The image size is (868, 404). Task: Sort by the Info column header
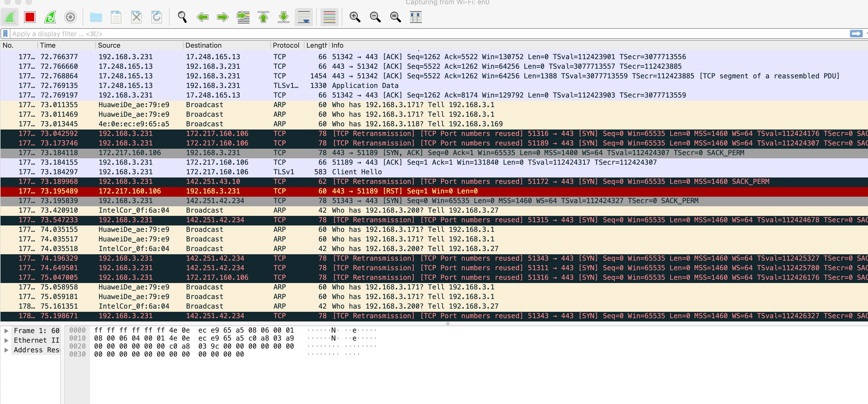(598, 45)
